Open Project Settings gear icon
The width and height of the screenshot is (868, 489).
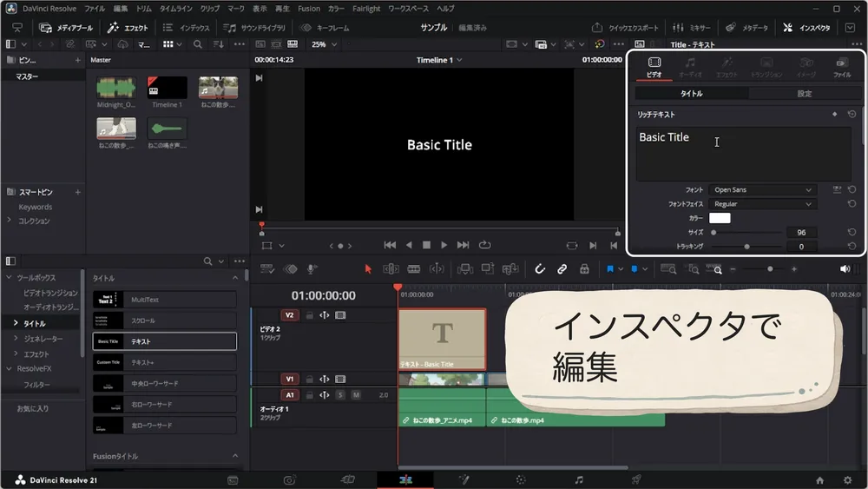tap(847, 480)
